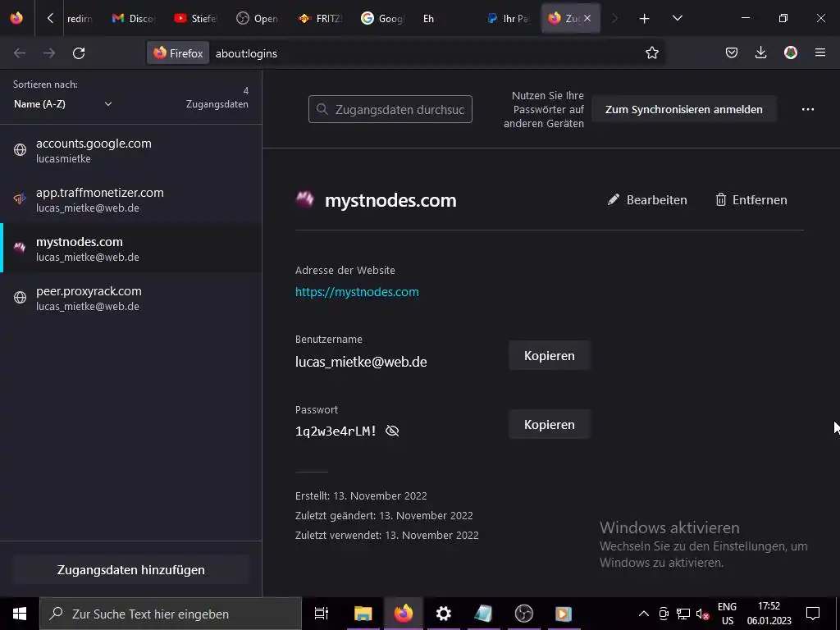Switch to the Google tab
840x630 pixels.
point(382,19)
